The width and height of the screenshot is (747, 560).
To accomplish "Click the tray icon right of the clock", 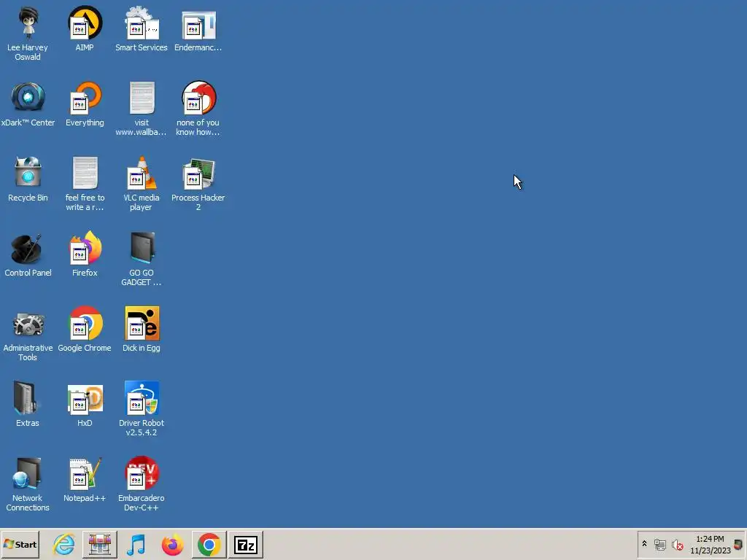I will click(738, 545).
